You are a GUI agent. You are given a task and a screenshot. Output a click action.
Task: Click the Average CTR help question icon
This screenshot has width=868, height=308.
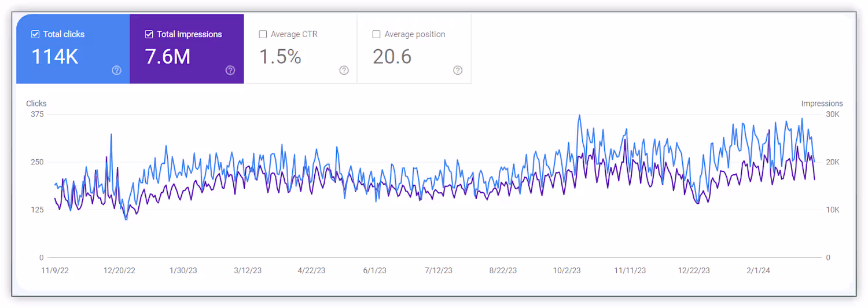click(344, 70)
